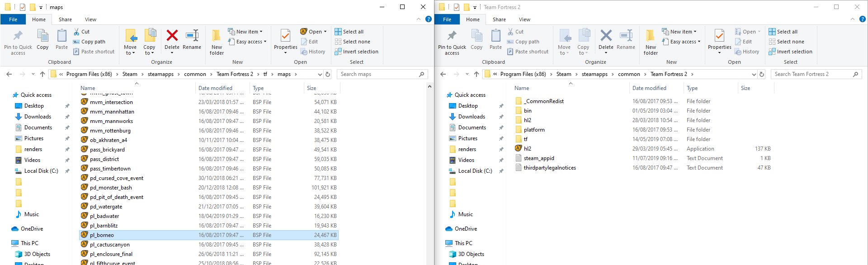Select the pl_borneo file
Screen dimensions: 868x265
tap(209, 235)
